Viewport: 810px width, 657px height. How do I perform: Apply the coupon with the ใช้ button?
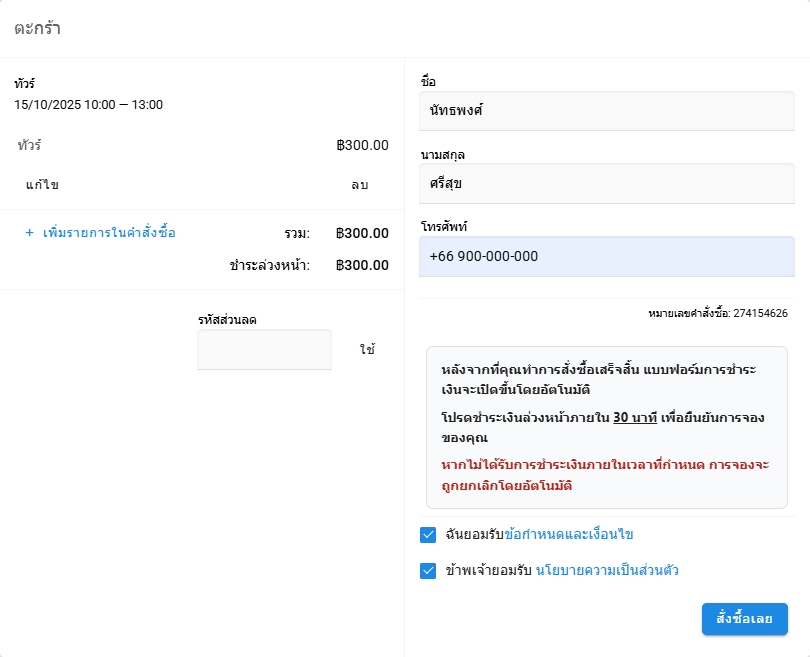tap(367, 350)
